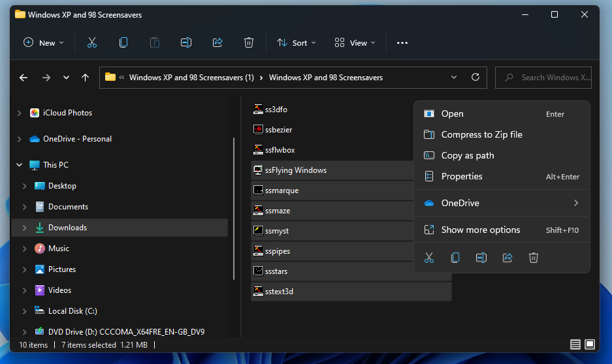Click the See more three-dots button
Viewport: 612px width, 364px height.
(402, 42)
